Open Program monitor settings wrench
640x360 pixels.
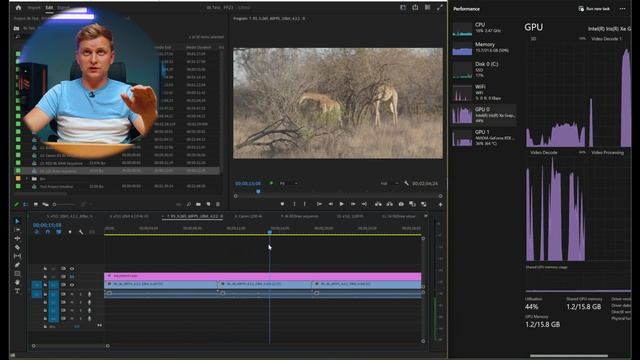tap(407, 184)
